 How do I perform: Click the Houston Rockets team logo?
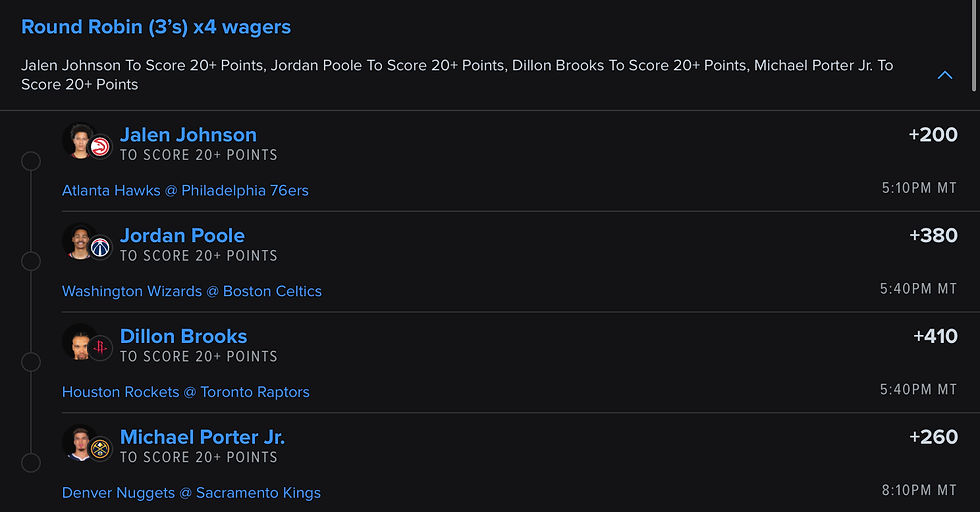coord(100,348)
